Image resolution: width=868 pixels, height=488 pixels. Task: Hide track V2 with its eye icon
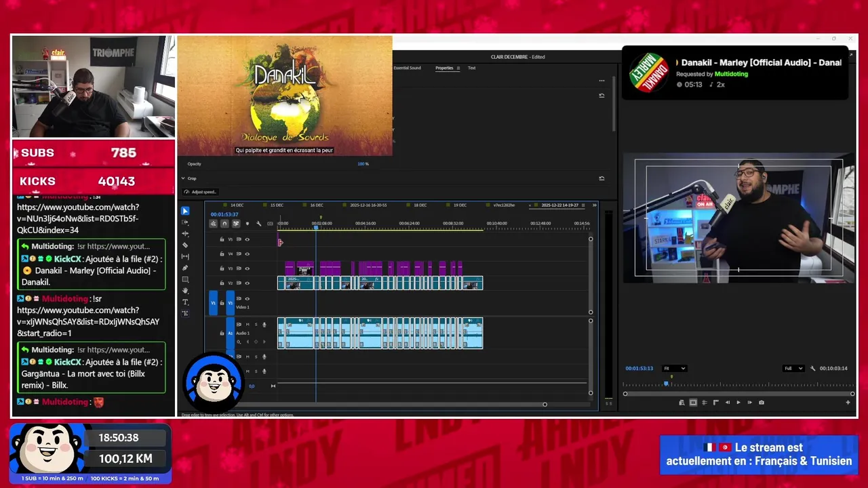pyautogui.click(x=247, y=283)
